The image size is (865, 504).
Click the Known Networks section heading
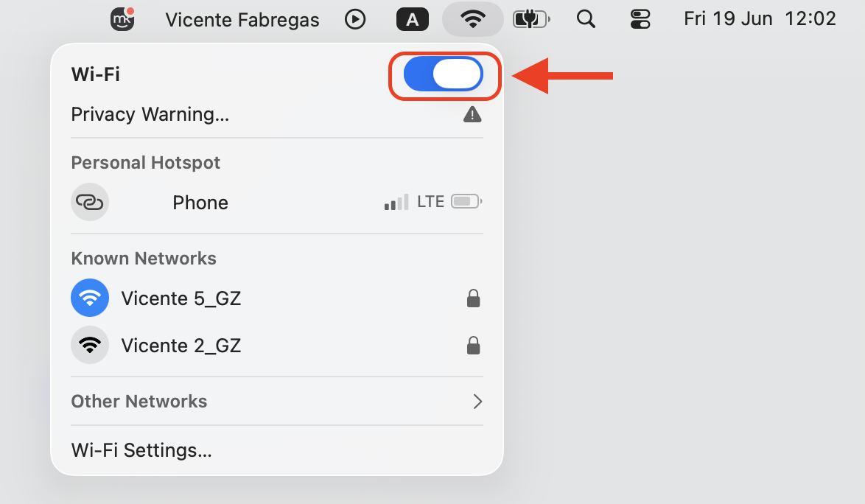click(x=144, y=259)
